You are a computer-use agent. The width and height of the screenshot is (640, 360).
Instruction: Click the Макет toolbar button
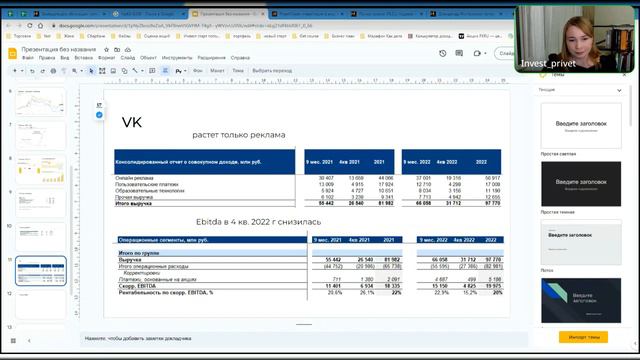217,71
